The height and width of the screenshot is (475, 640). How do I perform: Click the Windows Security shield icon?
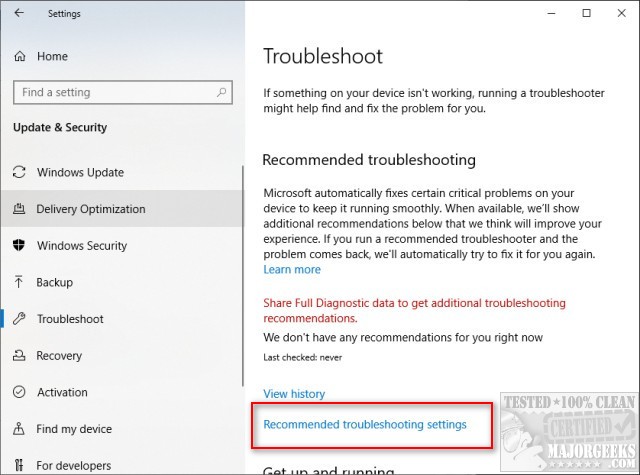[19, 246]
